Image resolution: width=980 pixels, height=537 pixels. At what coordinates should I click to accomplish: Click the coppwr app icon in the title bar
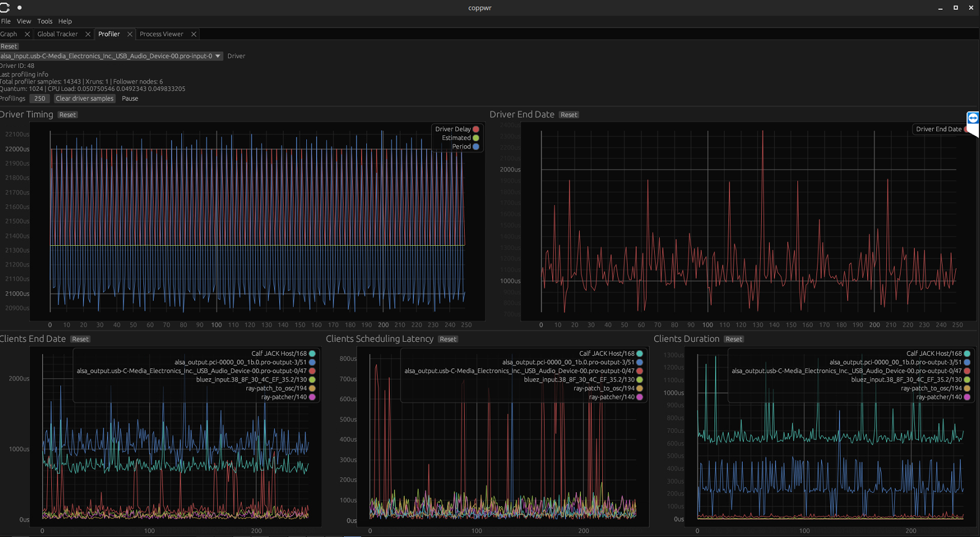(x=5, y=7)
